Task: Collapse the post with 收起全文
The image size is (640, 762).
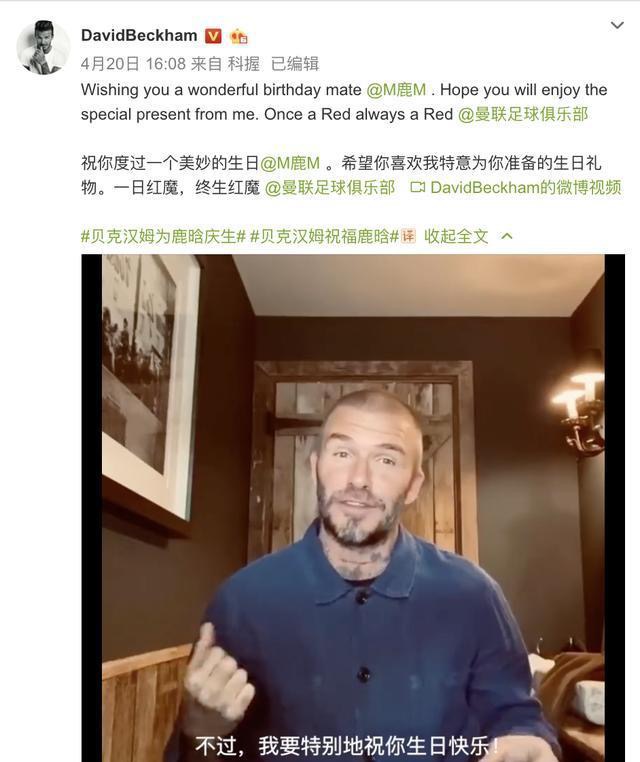Action: click(456, 237)
